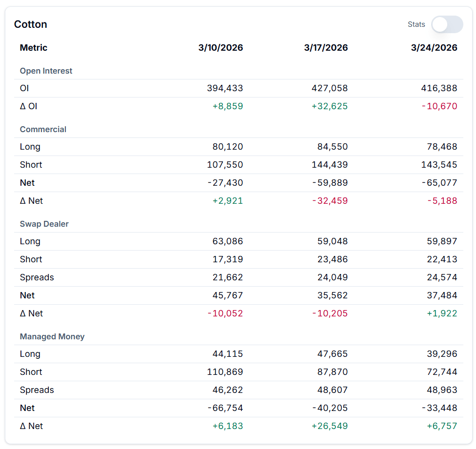
Task: Click the Swap Dealer section heading
Action: (x=44, y=224)
